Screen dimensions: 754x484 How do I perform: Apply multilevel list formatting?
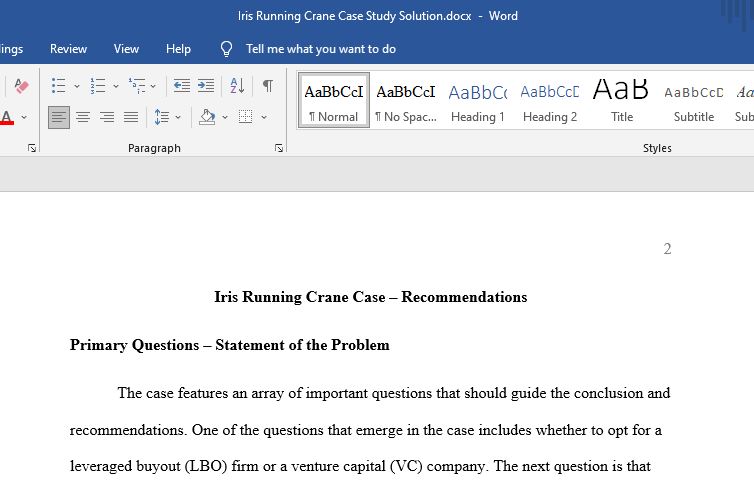click(137, 86)
